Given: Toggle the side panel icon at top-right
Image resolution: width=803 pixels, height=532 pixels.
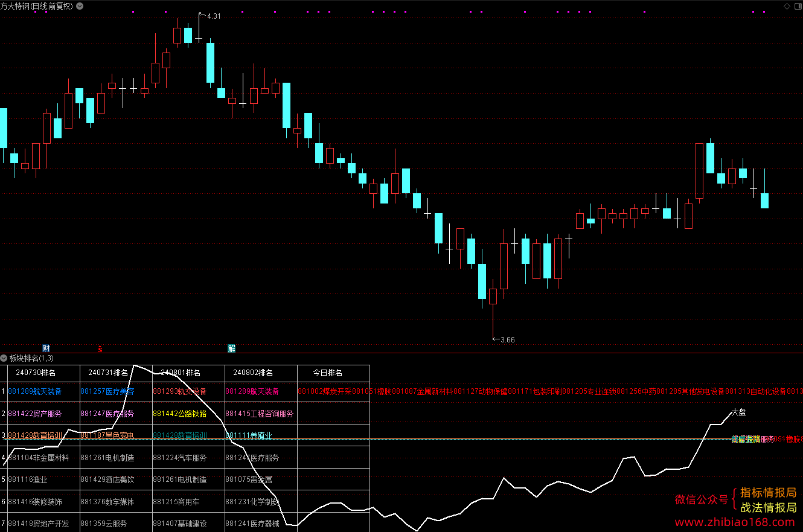Looking at the screenshot, I should pyautogui.click(x=798, y=6).
